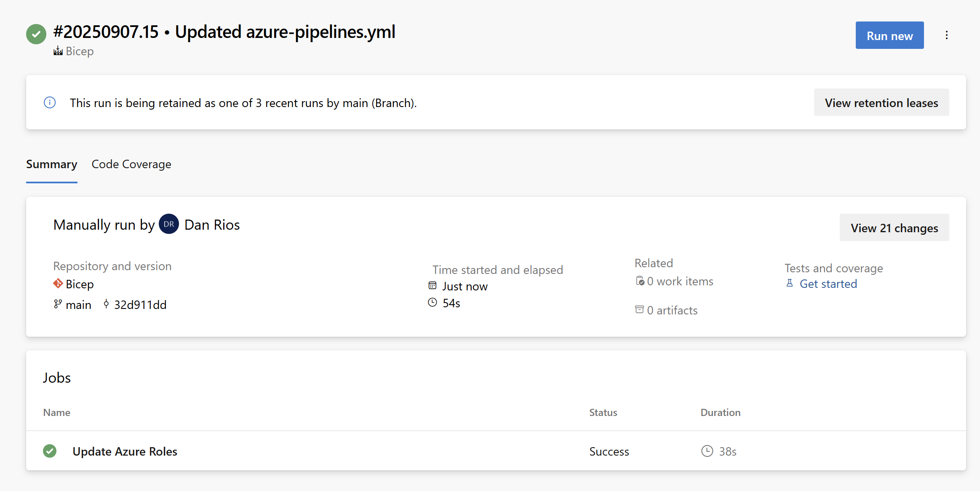Click Update Azure Roles success checkmark icon

(50, 451)
